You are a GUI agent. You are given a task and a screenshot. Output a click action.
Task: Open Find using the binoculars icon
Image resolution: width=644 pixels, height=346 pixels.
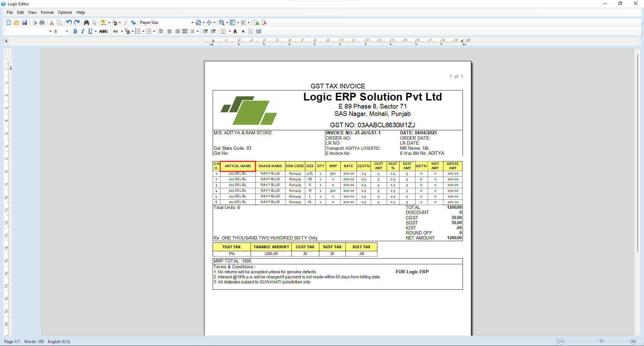point(87,22)
